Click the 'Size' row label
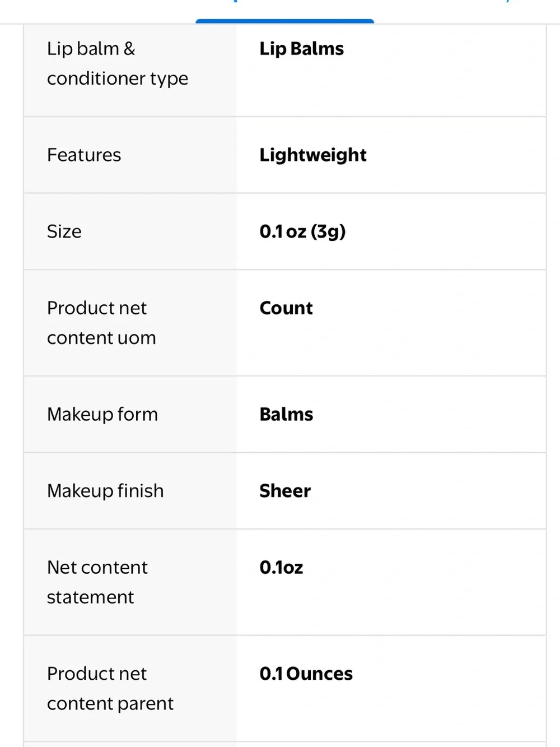 point(64,231)
